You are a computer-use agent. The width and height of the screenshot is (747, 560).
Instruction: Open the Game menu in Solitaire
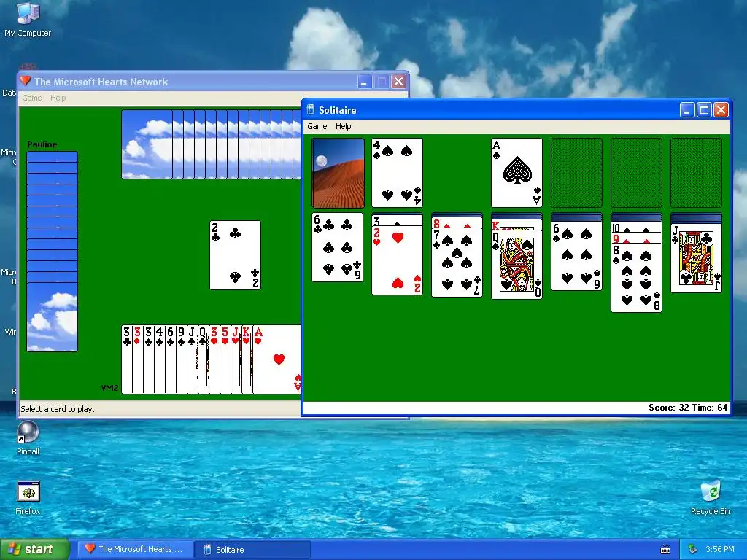(317, 126)
